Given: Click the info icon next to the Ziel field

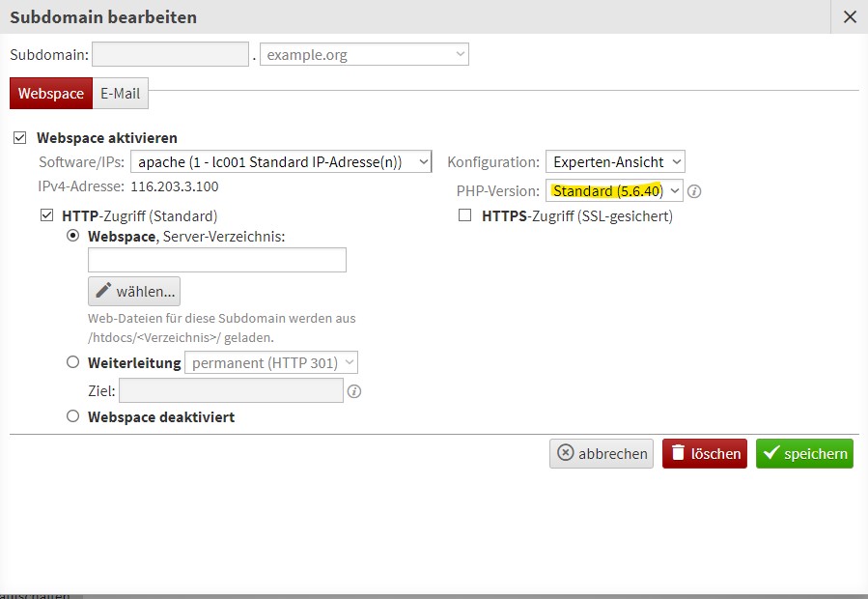Looking at the screenshot, I should [x=353, y=390].
